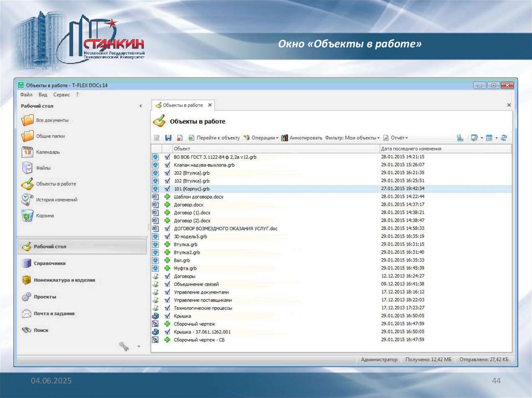Expand the Операции dropdown

261,138
